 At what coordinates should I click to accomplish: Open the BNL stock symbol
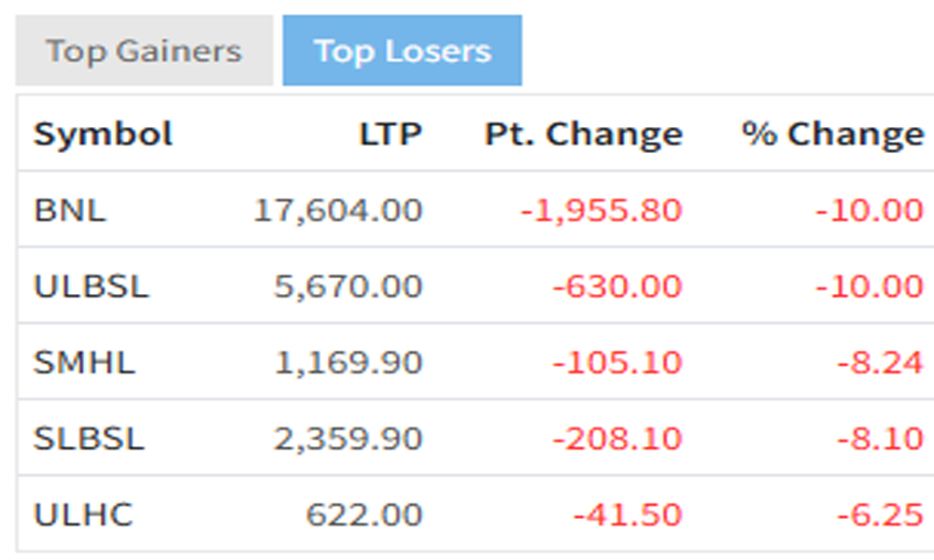[70, 210]
